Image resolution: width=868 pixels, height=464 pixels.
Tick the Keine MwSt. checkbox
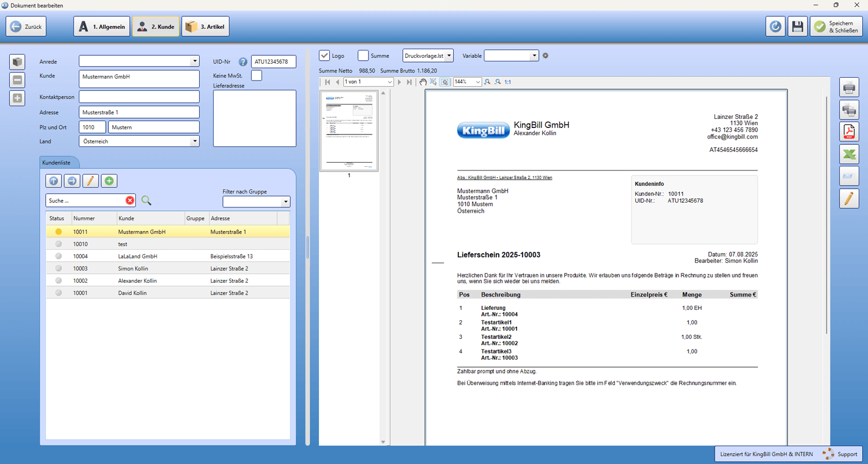click(x=256, y=75)
